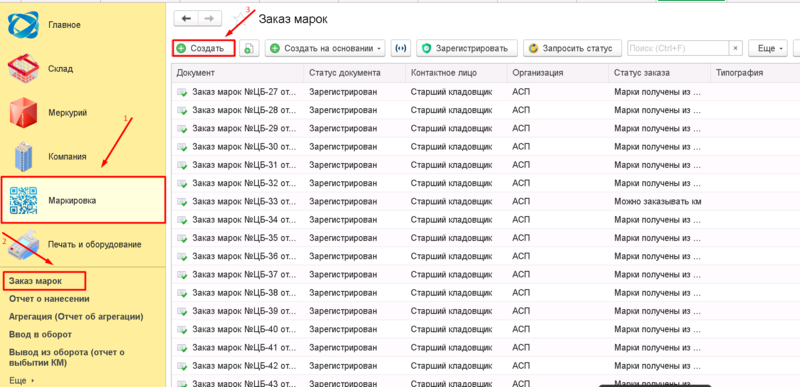
Task: Click the Поиск (Ctrl+F) search field
Action: click(678, 48)
